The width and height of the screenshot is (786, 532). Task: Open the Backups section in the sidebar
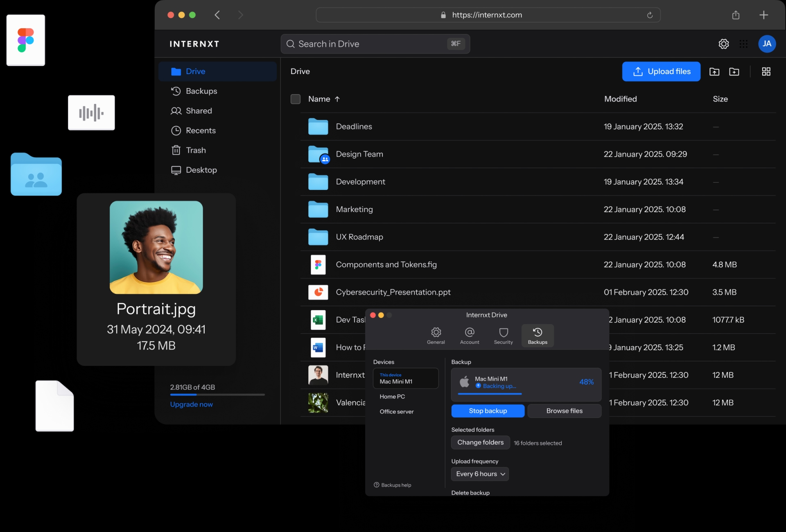click(x=201, y=91)
